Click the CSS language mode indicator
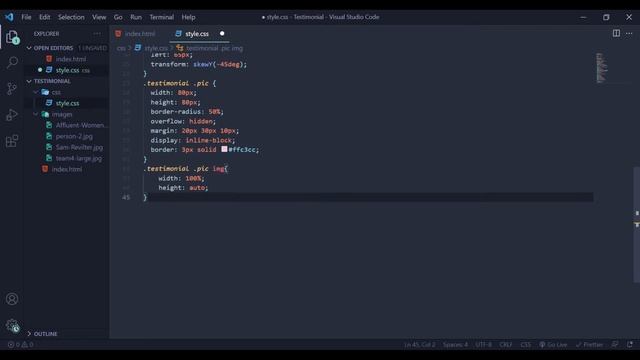640x360 pixels. point(526,344)
